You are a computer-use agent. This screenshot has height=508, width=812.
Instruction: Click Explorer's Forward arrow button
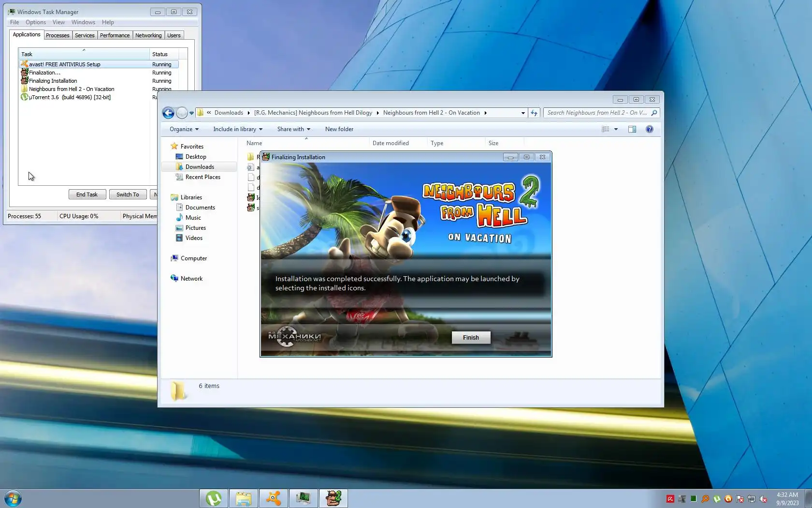182,113
